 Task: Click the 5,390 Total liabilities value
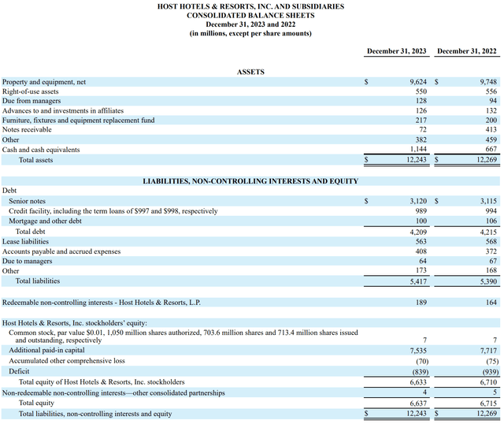click(x=488, y=282)
